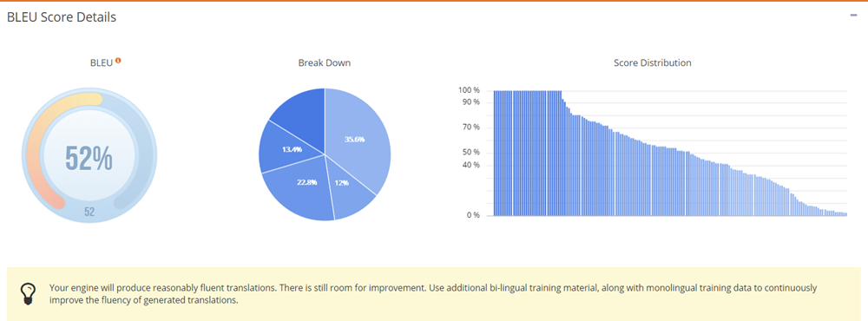Click the 0 % axis label
The height and width of the screenshot is (321, 868).
[473, 215]
